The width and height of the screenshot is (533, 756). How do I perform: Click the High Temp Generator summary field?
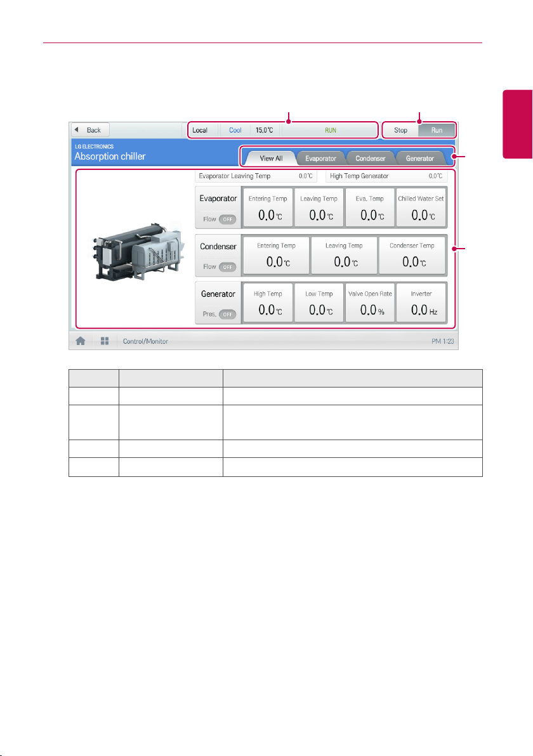coord(386,176)
